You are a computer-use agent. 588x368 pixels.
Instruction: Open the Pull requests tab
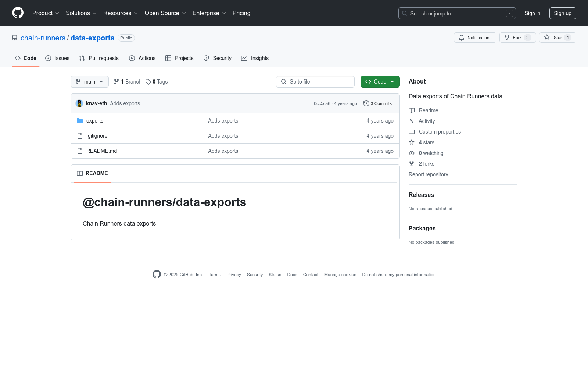(x=99, y=58)
